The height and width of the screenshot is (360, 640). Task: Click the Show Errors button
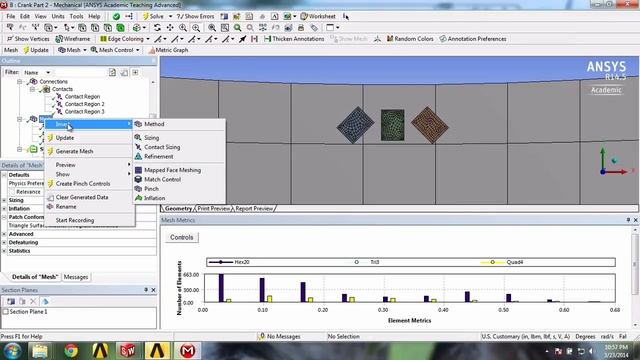196,16
